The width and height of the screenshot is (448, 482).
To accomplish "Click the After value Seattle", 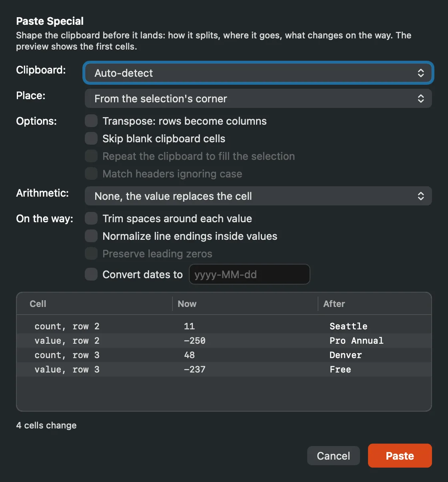I will click(348, 326).
